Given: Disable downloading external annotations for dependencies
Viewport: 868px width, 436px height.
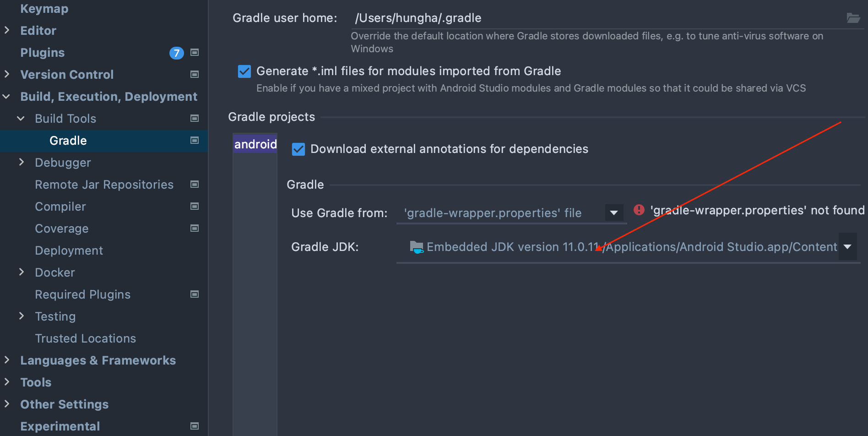Looking at the screenshot, I should pyautogui.click(x=298, y=149).
